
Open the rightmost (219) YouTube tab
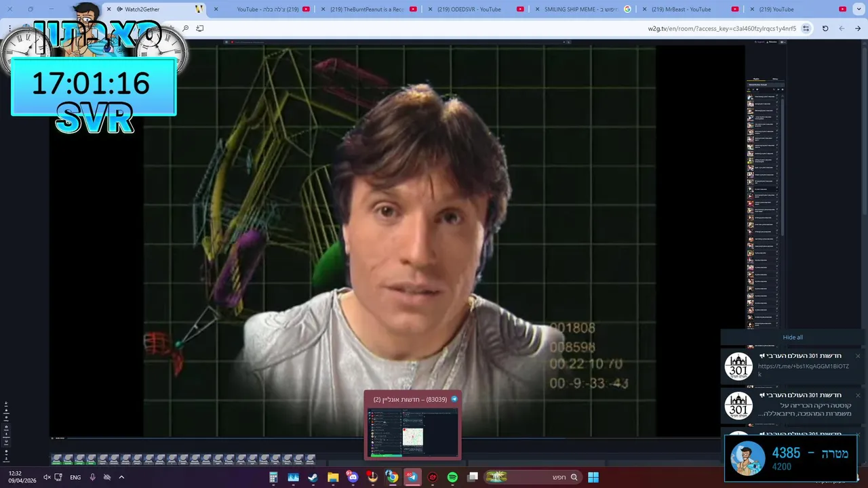pos(799,9)
